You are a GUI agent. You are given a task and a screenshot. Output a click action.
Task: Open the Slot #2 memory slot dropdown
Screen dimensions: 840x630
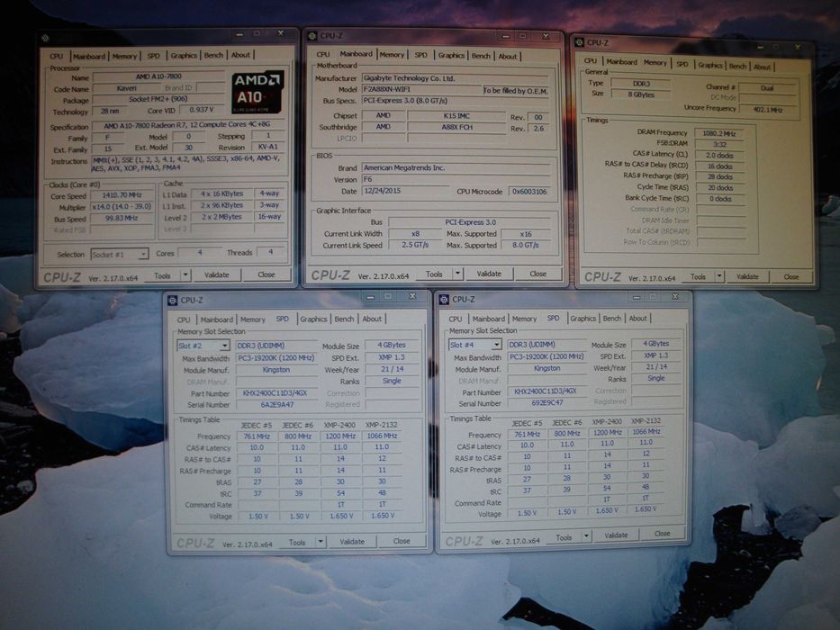tap(203, 346)
